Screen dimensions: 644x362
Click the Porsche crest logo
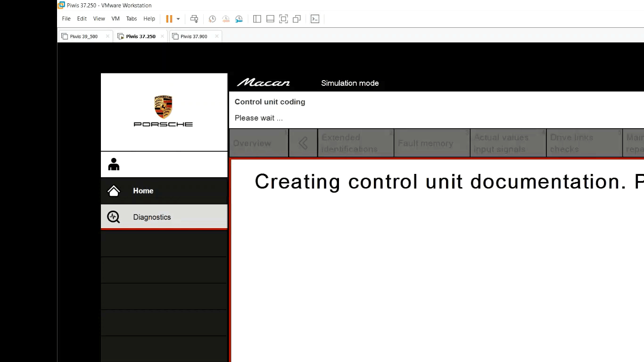point(163,107)
